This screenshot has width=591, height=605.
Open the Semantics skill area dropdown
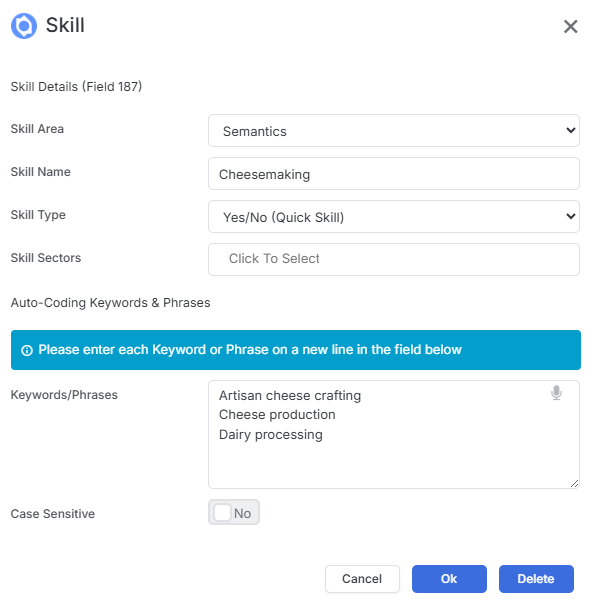pos(393,130)
